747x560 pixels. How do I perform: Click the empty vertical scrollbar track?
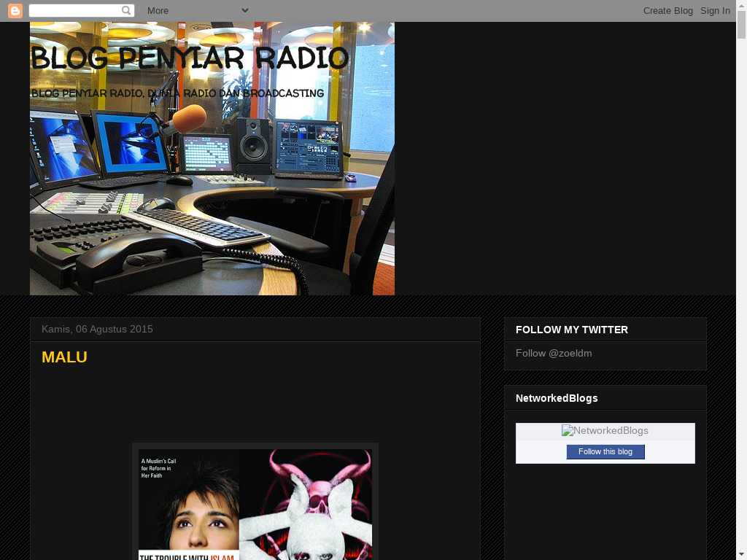(x=741, y=292)
